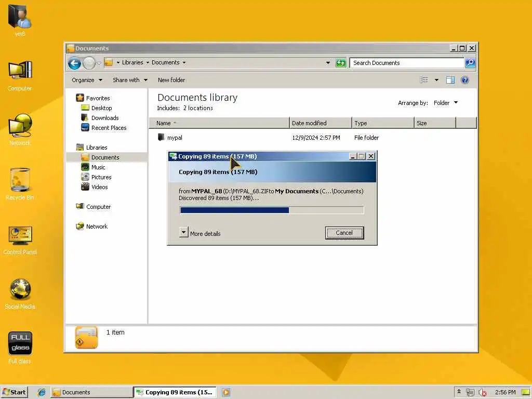Click the Search Documents field
532x399 pixels.
pos(407,63)
